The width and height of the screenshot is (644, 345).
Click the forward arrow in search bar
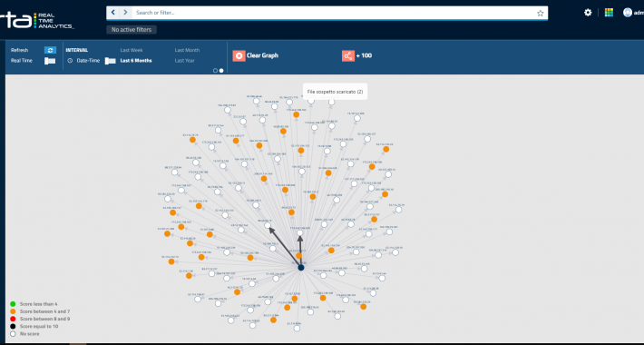[125, 13]
